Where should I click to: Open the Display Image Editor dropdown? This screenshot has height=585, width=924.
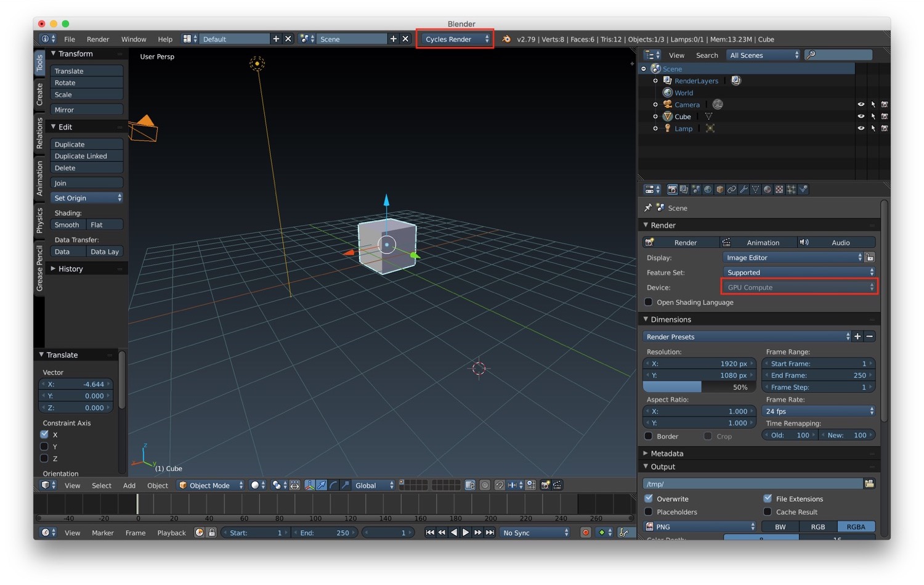point(793,258)
